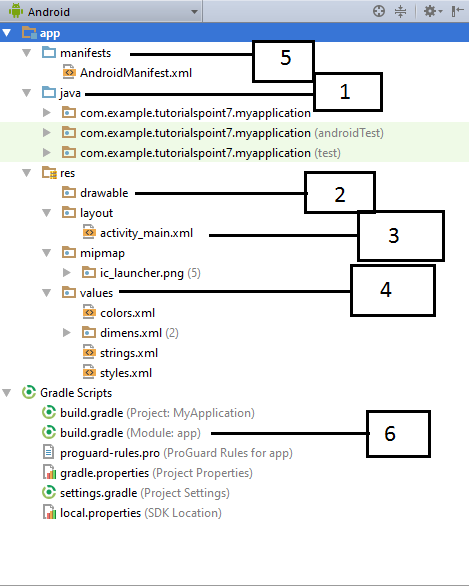
Task: Expand the ic_launcher.png group
Action: click(x=67, y=272)
